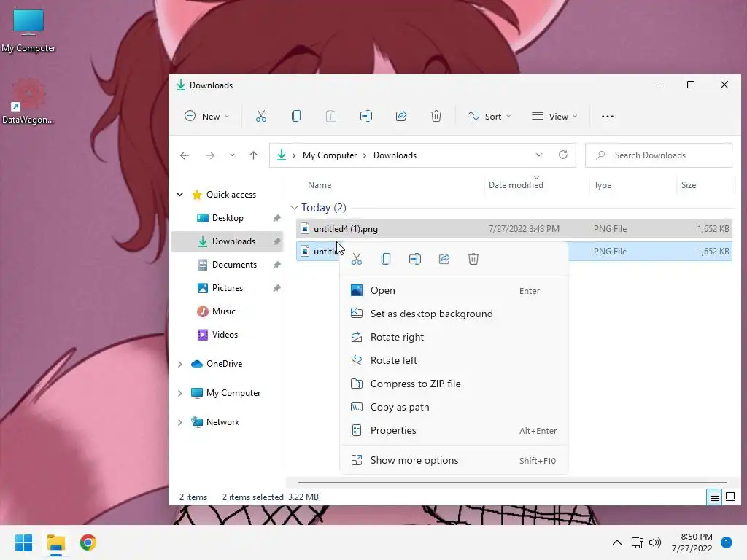Click the Search Downloads field

[x=659, y=155]
